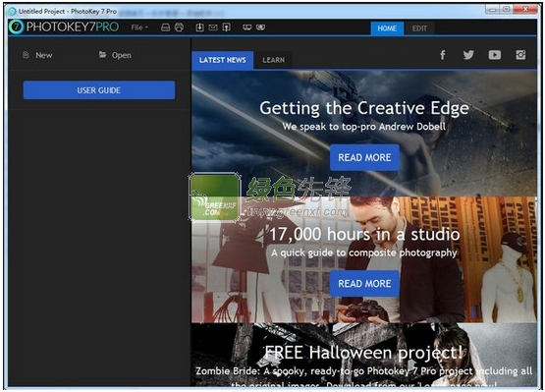Click the printer queue icon in toolbar

coord(165,28)
